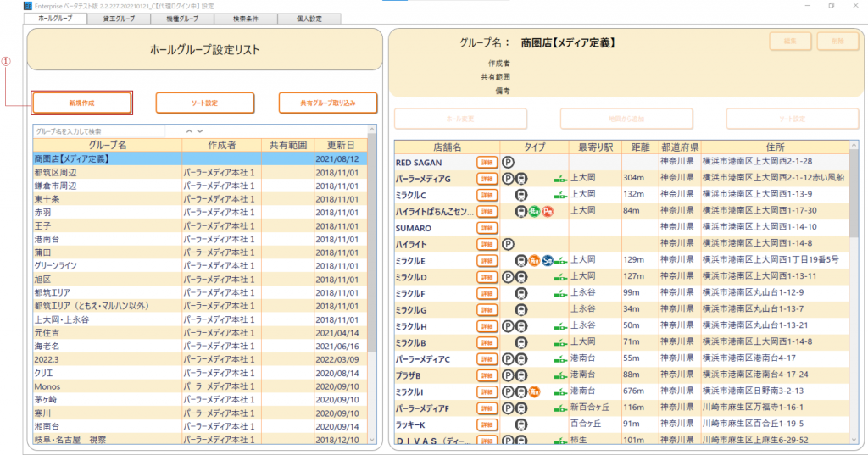
Task: Open 詳細 for RED SAGAN
Action: tap(487, 162)
